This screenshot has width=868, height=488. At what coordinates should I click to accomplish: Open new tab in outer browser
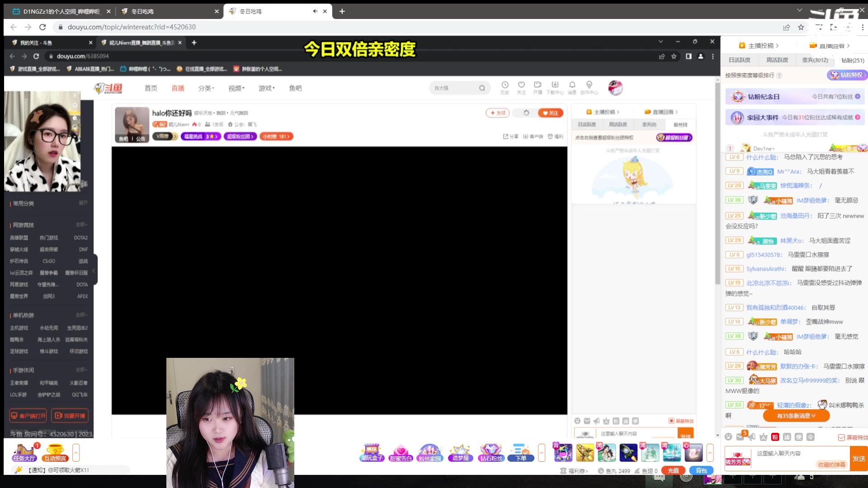click(342, 11)
